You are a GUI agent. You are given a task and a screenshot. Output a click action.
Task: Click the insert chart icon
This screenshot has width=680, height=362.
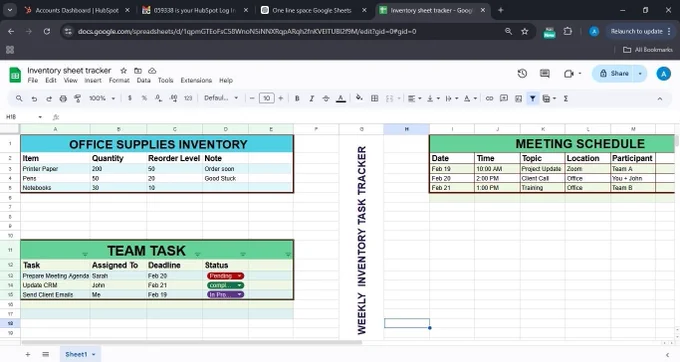point(518,99)
